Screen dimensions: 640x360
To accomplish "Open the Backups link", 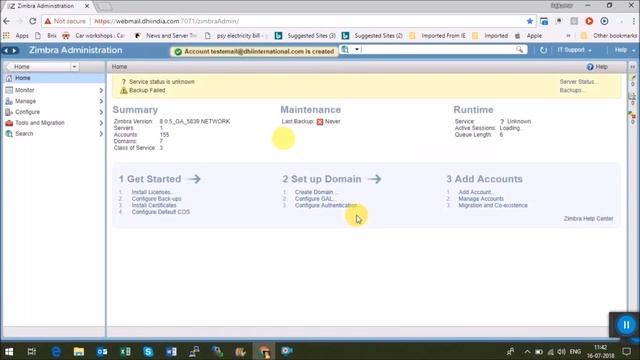I will [572, 90].
